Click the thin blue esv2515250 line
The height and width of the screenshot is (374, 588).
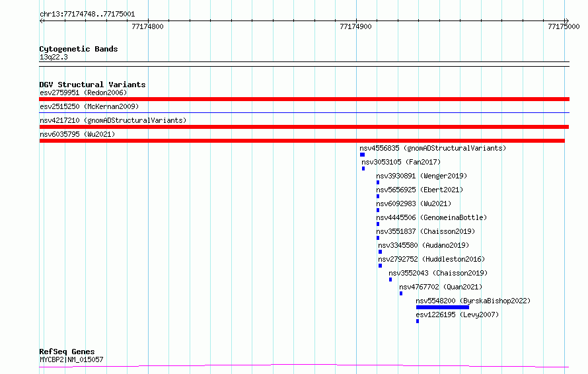pyautogui.click(x=304, y=112)
